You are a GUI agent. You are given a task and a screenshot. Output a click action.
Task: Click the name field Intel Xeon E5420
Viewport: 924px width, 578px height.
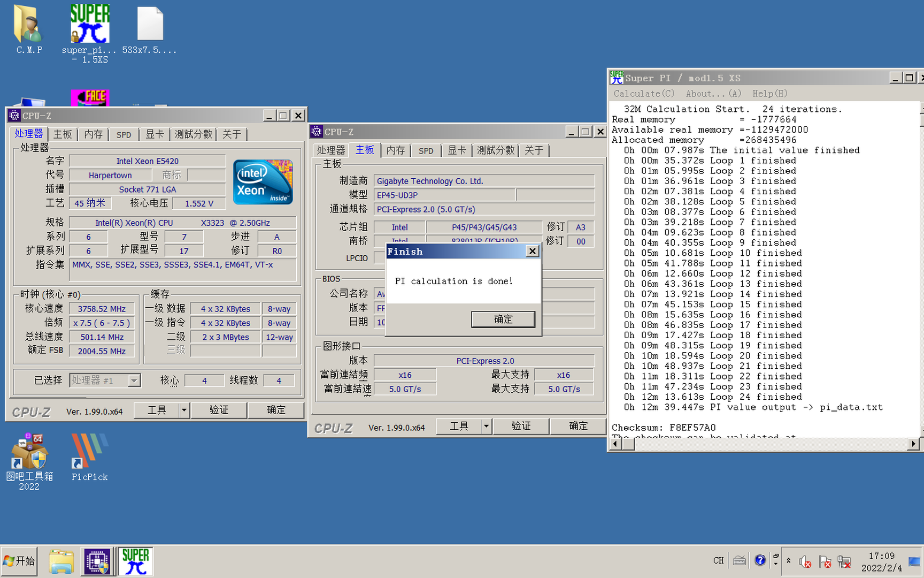(x=147, y=161)
